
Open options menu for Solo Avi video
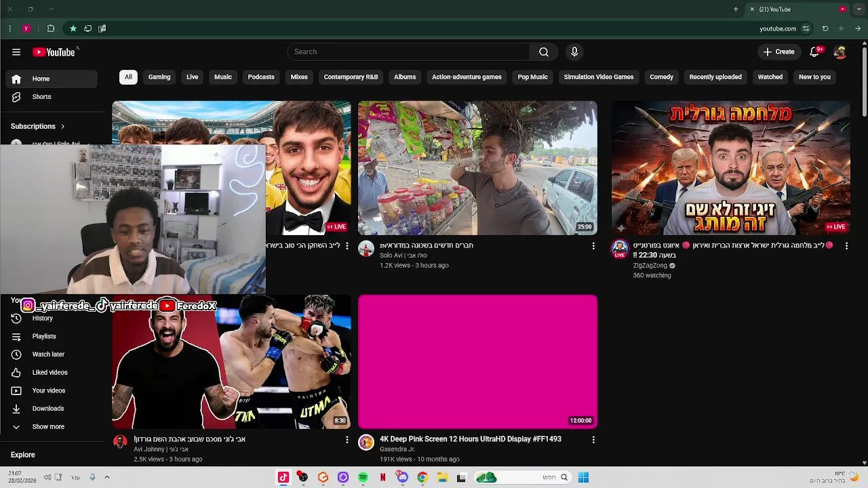click(593, 246)
